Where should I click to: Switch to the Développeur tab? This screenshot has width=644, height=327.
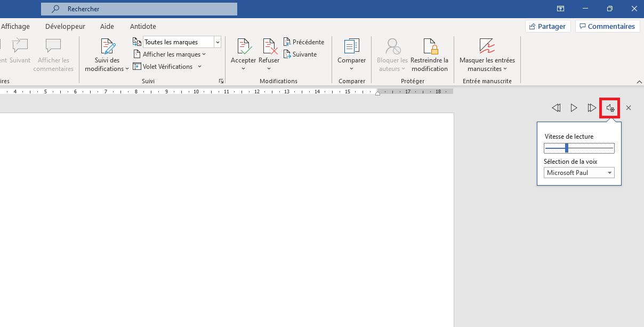(x=65, y=26)
